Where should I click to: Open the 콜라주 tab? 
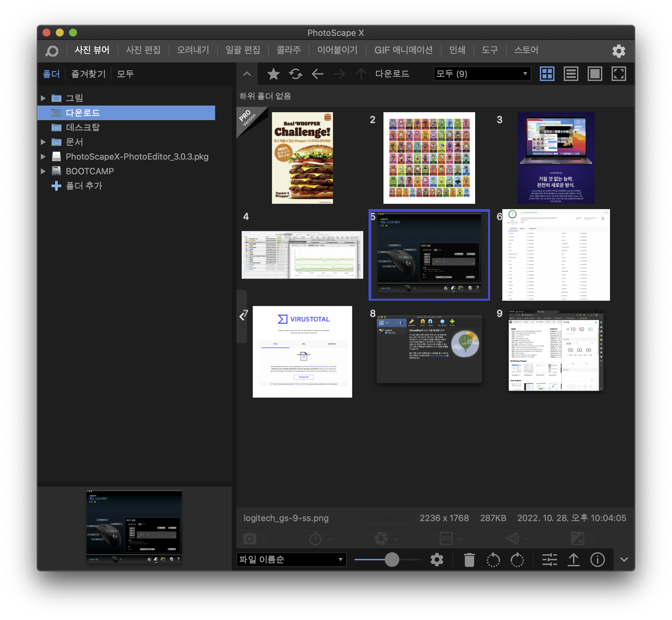pos(288,50)
